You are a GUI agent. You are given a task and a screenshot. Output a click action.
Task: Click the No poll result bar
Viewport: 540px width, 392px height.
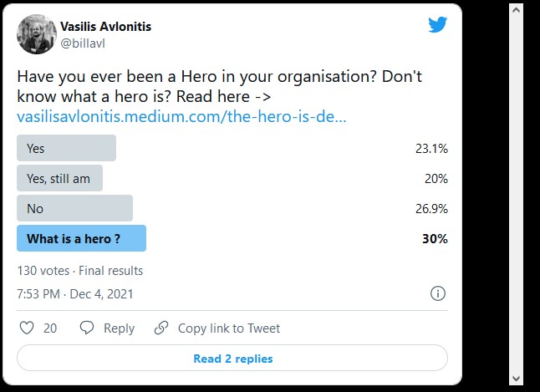tap(74, 208)
